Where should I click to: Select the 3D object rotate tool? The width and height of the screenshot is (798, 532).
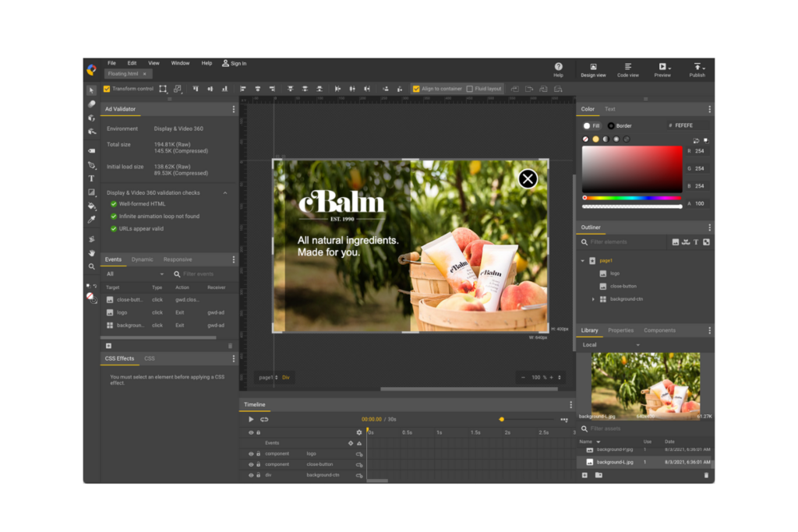pos(92,118)
